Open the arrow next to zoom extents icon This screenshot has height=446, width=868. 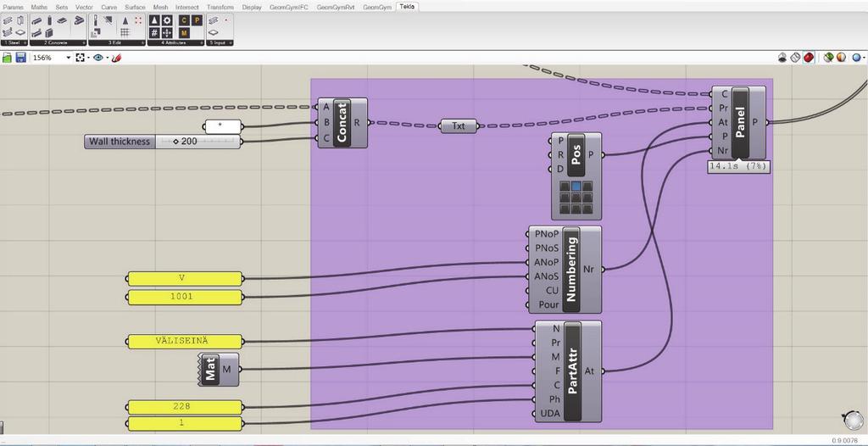(88, 58)
